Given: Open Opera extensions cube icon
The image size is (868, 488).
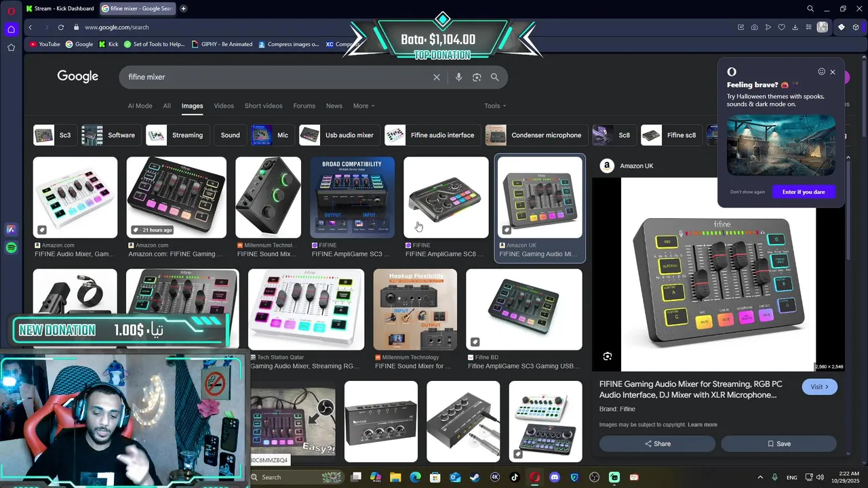Looking at the screenshot, I should [856, 27].
